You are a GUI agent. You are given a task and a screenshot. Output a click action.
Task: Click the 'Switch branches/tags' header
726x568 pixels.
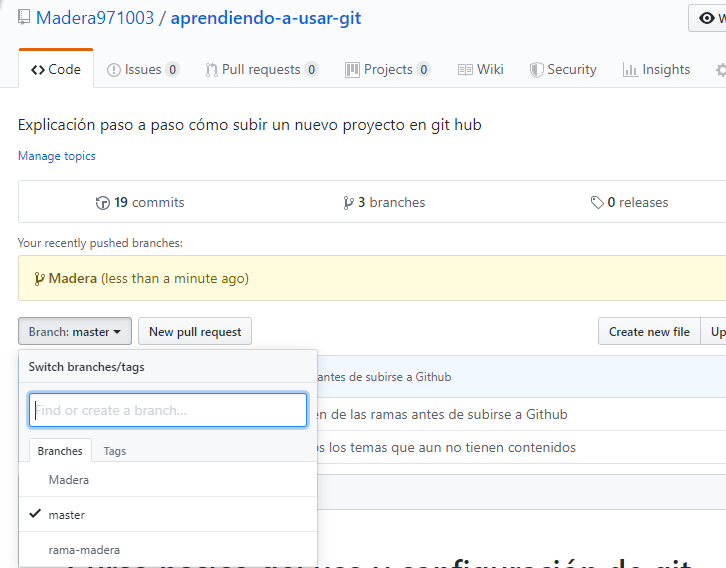pos(87,367)
